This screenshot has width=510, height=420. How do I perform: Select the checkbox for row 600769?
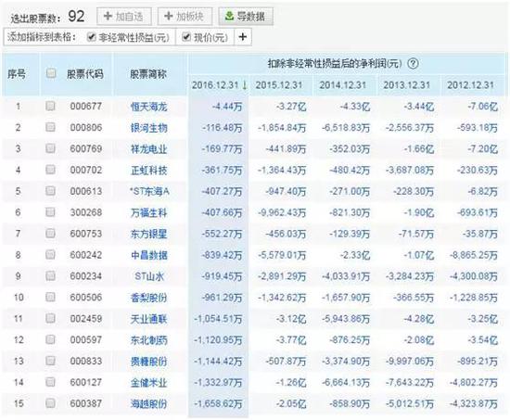[x=50, y=148]
